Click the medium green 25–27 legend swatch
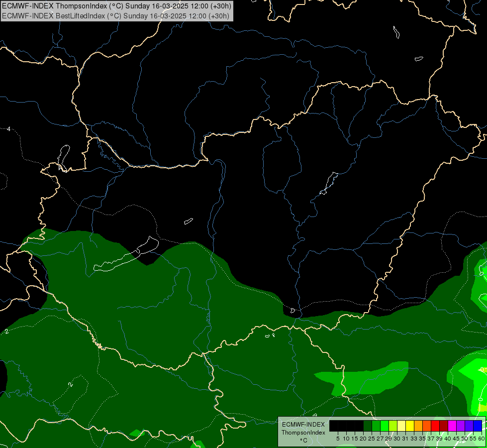Viewport: 487px width, 448px height. pos(376,426)
